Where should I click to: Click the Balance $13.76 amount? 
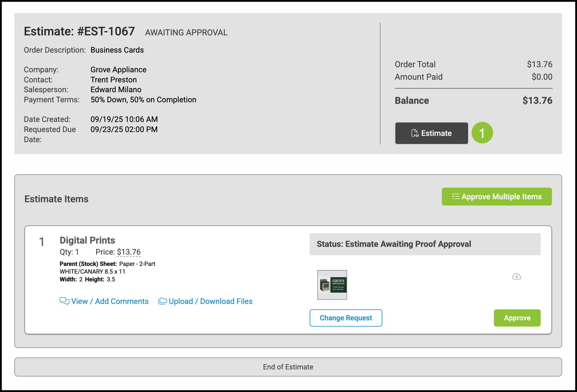tap(537, 101)
